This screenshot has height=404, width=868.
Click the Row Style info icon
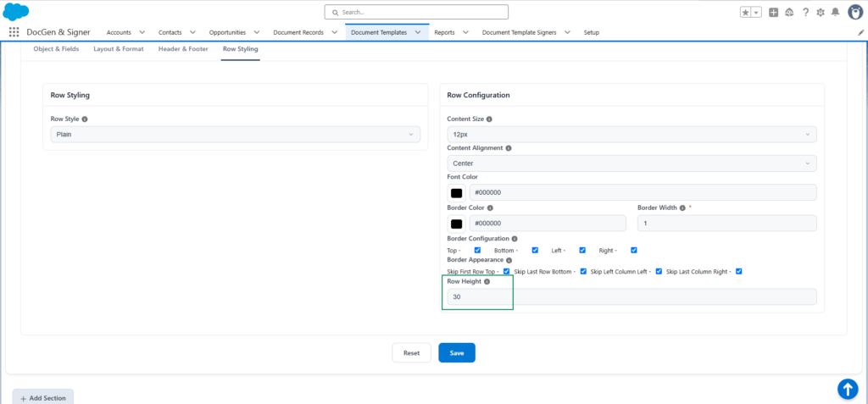coord(86,119)
